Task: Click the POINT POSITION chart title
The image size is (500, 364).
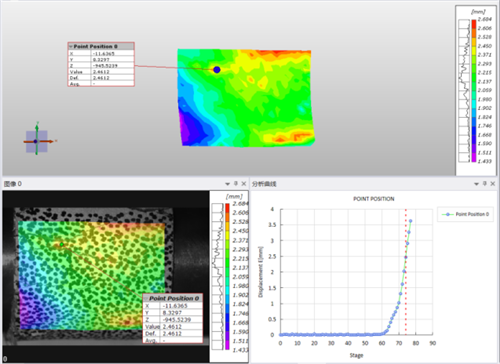Action: 374,199
